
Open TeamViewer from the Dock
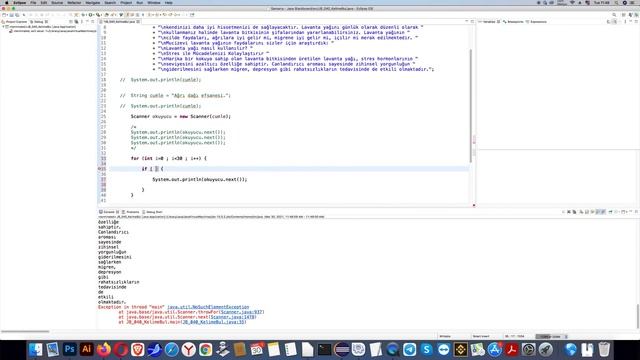(x=444, y=350)
